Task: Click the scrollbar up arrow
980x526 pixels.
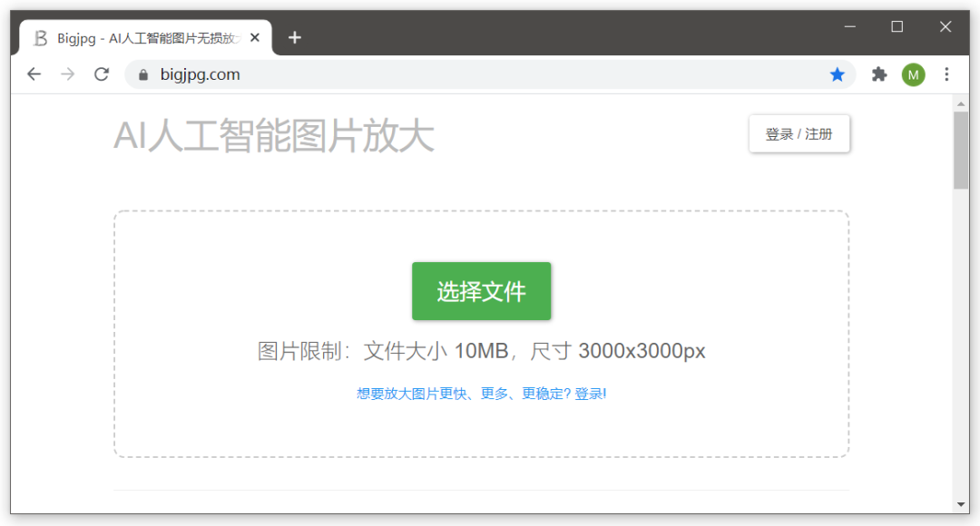Action: pyautogui.click(x=961, y=103)
